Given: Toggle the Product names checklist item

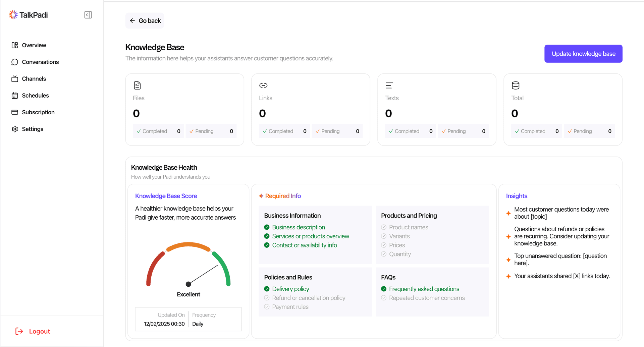Looking at the screenshot, I should click(384, 227).
